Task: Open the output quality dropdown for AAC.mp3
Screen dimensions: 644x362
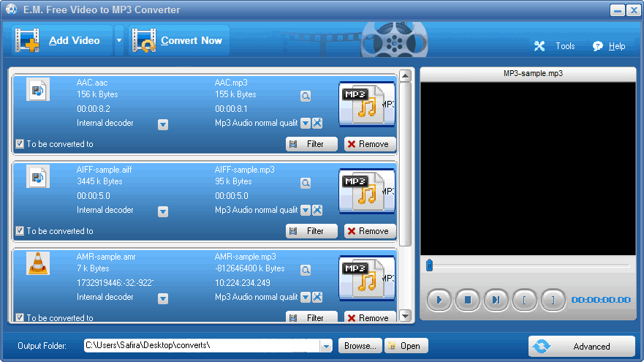Action: (x=305, y=123)
